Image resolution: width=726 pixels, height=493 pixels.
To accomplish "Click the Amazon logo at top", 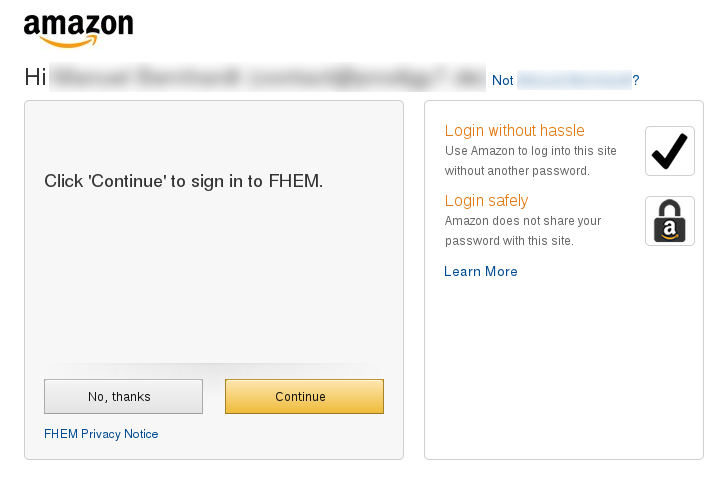I will click(79, 30).
